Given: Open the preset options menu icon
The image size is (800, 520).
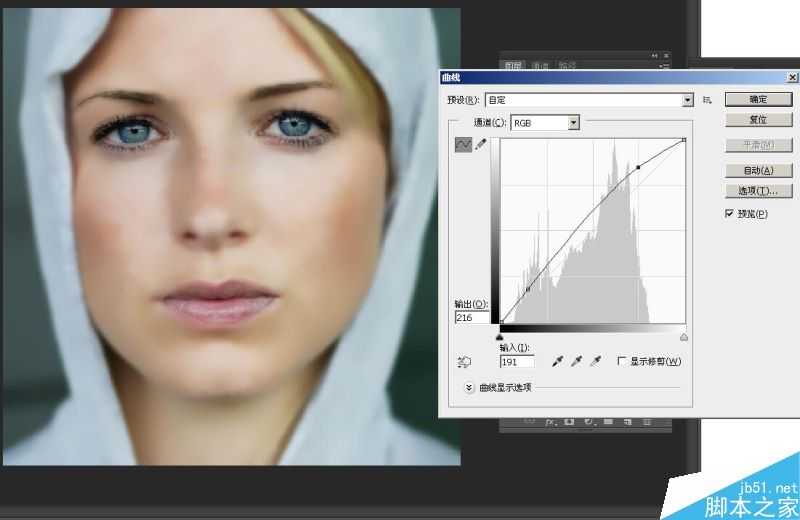Looking at the screenshot, I should click(707, 100).
